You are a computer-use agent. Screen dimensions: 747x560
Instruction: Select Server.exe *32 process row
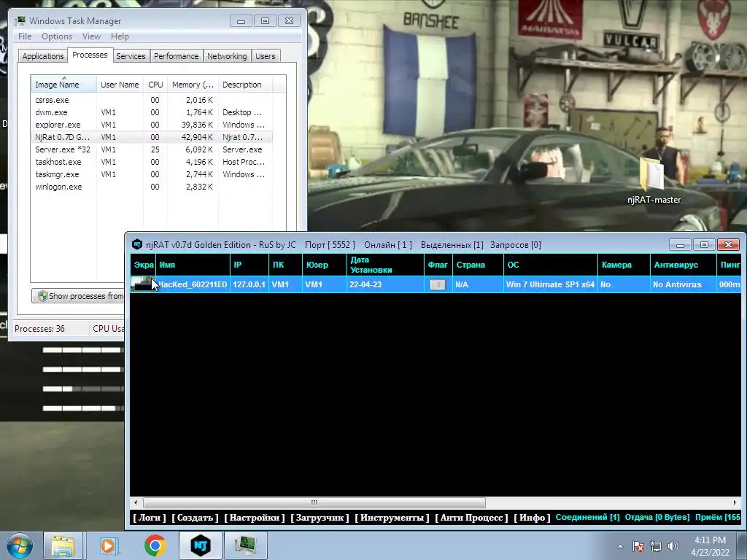pos(152,149)
